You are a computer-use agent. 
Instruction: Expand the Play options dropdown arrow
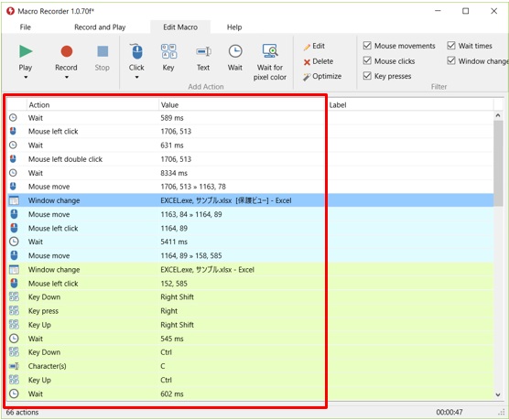[x=26, y=77]
